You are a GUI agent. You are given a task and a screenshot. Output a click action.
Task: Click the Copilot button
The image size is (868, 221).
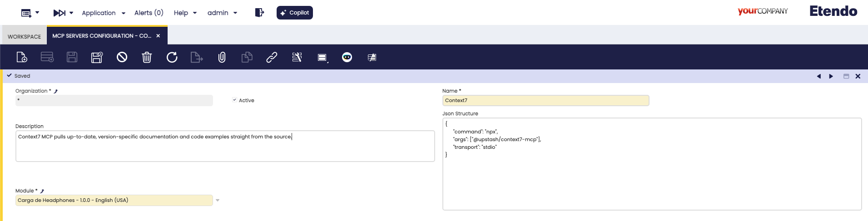point(295,13)
